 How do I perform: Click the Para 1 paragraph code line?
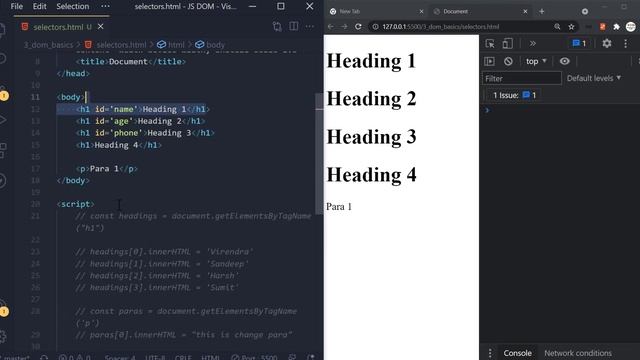(x=107, y=169)
